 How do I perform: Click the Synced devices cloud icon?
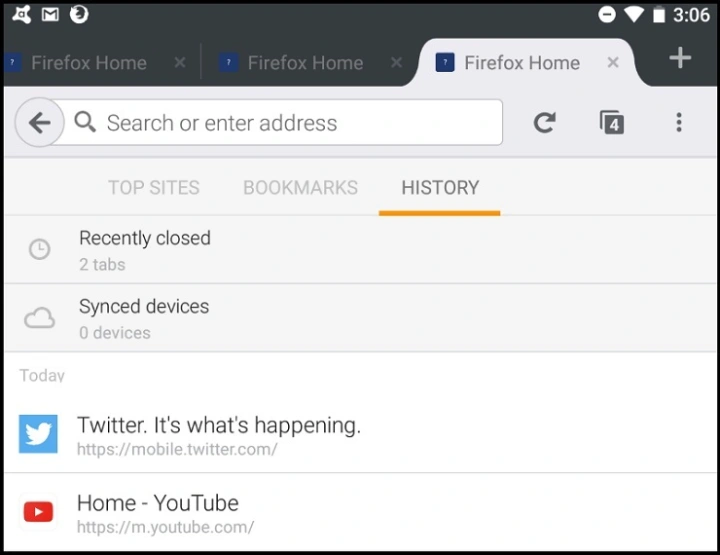(39, 318)
